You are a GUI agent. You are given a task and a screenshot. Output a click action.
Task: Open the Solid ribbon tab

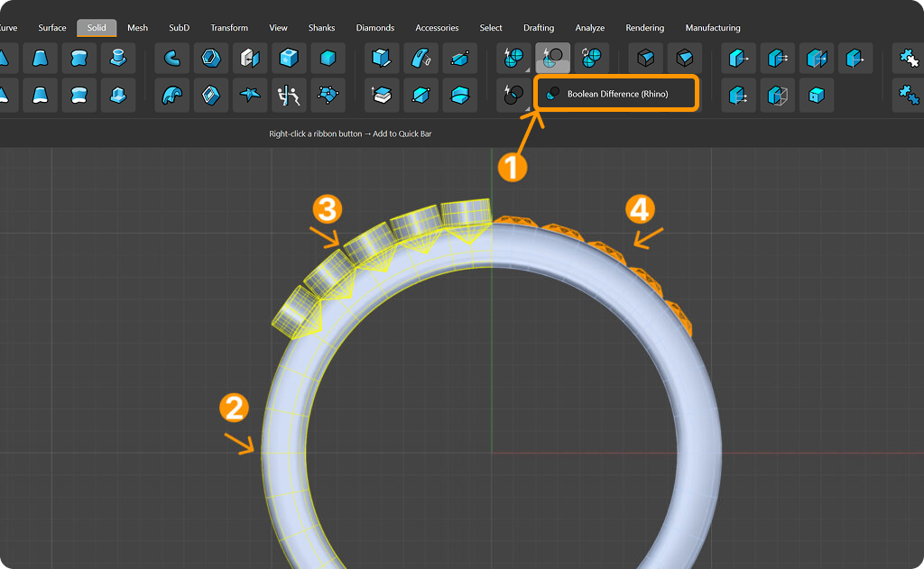pyautogui.click(x=97, y=28)
